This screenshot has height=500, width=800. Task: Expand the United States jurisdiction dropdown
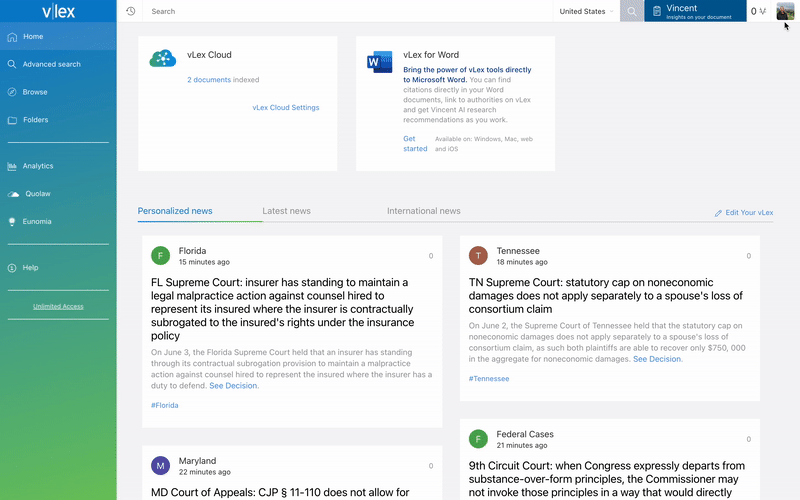tap(586, 11)
